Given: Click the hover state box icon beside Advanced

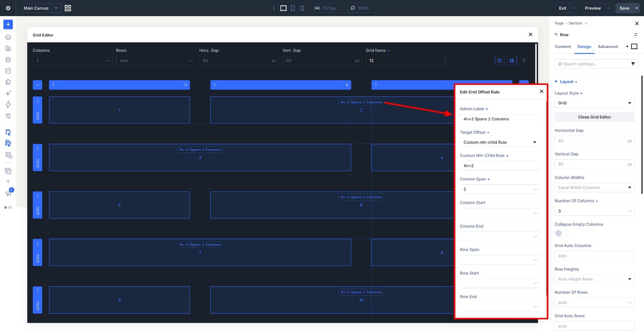Looking at the screenshot, I should point(634,47).
